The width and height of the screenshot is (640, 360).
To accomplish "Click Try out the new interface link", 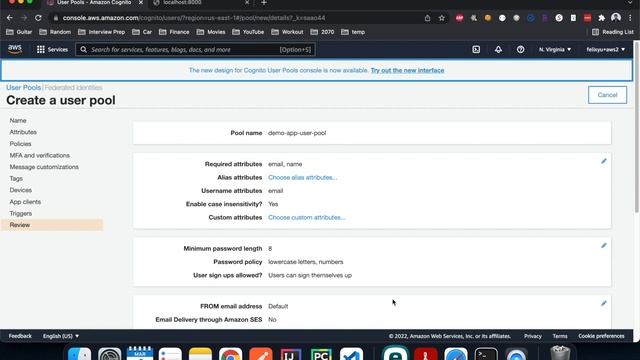I will (407, 70).
